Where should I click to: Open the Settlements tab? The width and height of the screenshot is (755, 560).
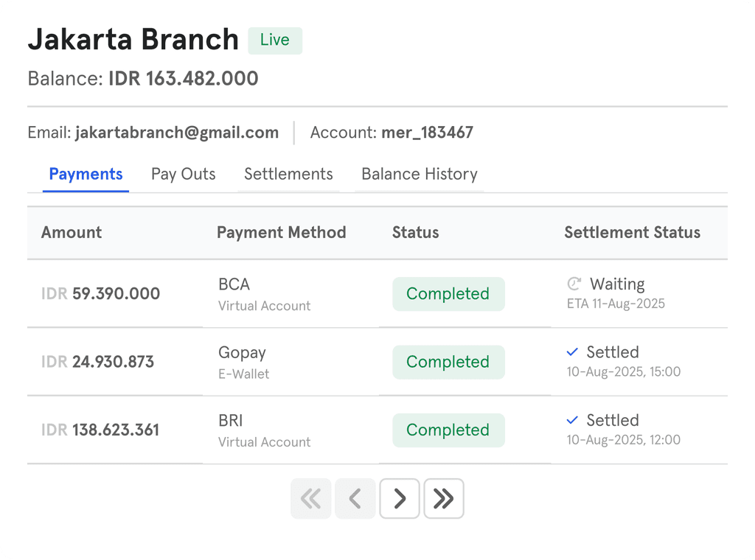(288, 174)
